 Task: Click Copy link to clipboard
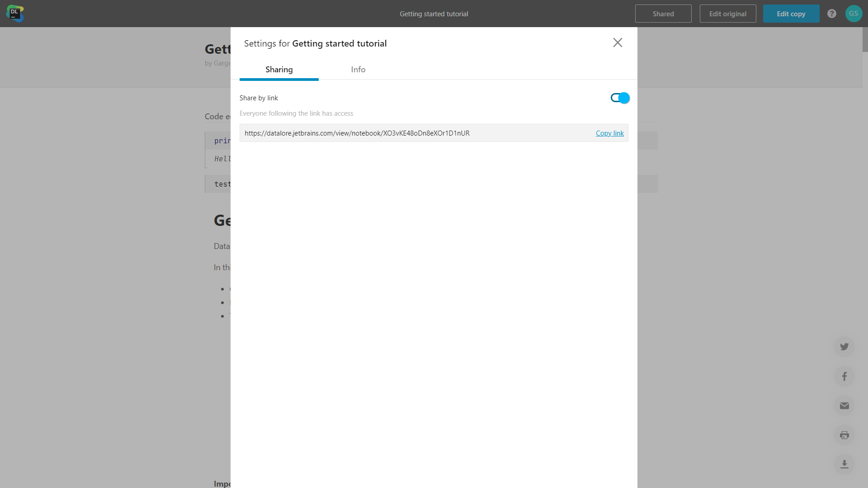(x=610, y=133)
